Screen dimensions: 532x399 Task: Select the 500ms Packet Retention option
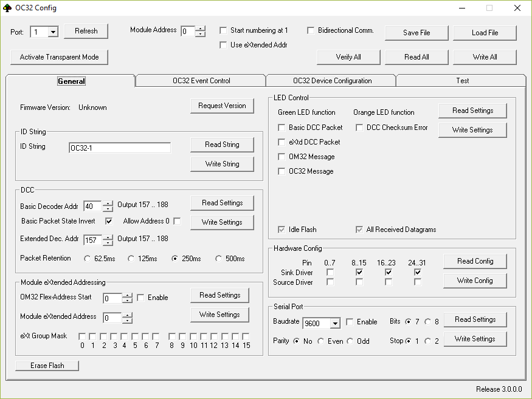coord(219,259)
